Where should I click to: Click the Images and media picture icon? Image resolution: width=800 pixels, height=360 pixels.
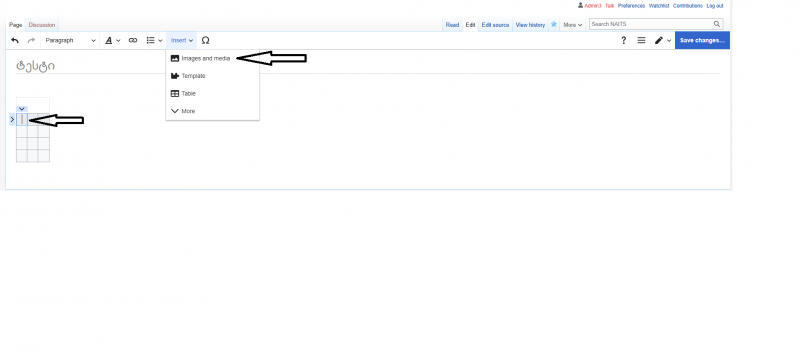coord(174,59)
